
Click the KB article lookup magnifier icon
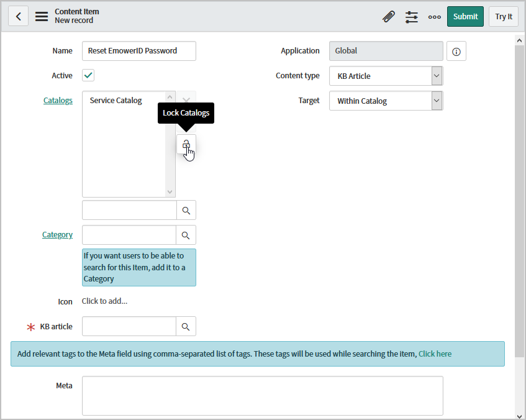[186, 326]
